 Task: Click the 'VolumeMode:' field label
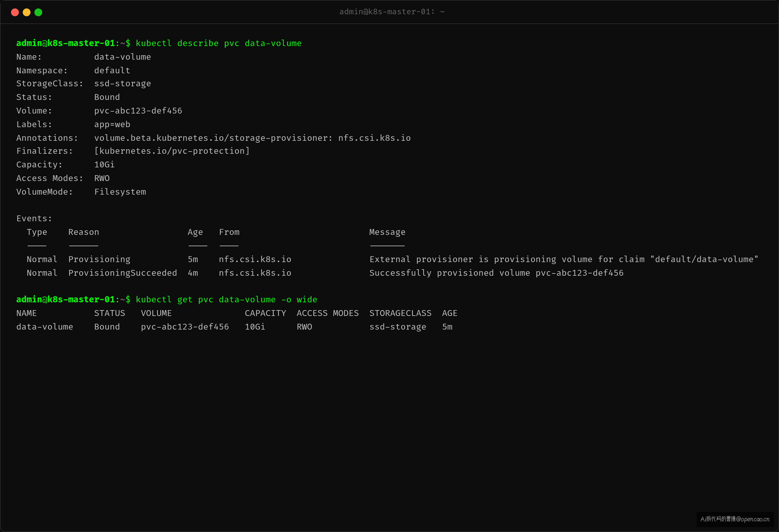[44, 192]
